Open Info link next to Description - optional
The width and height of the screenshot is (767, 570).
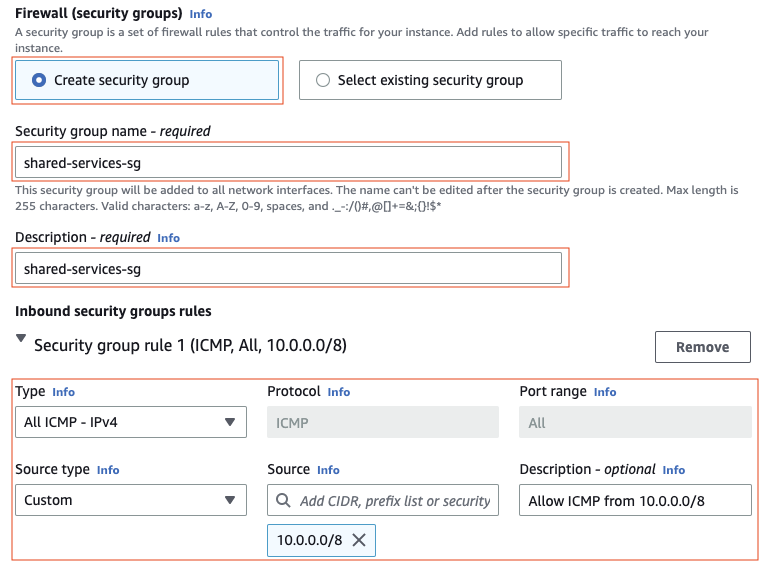click(x=674, y=470)
